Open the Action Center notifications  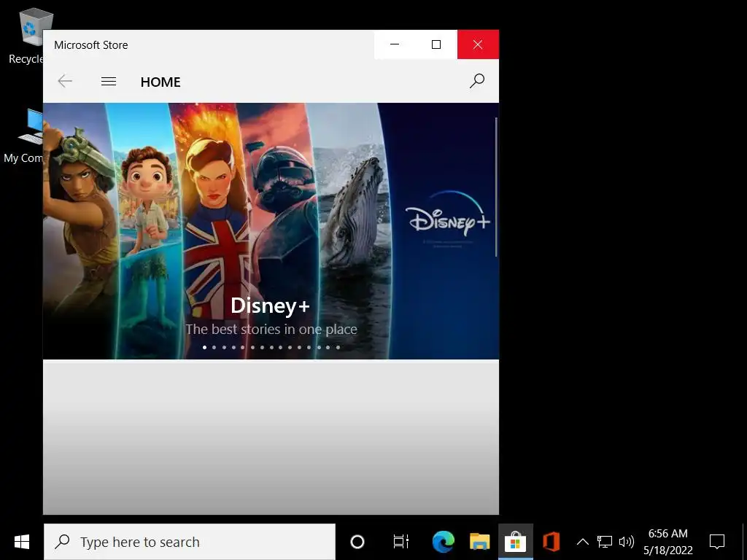pyautogui.click(x=716, y=542)
